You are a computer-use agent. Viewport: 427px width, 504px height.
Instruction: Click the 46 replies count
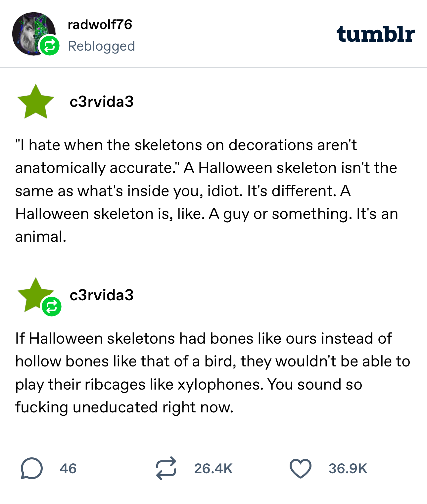tap(68, 469)
